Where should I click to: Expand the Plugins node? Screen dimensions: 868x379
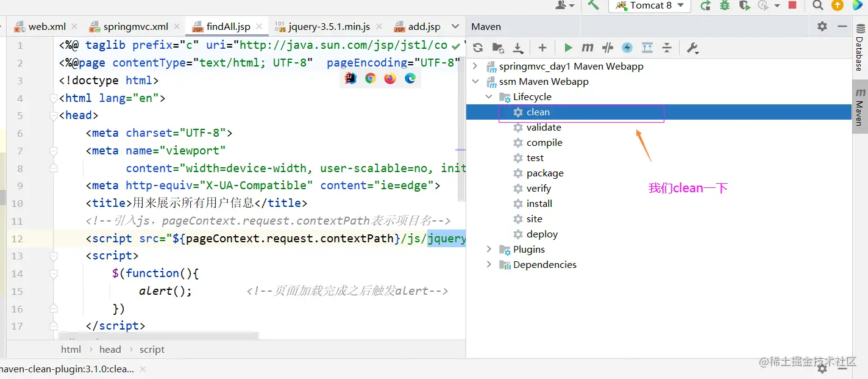(489, 249)
